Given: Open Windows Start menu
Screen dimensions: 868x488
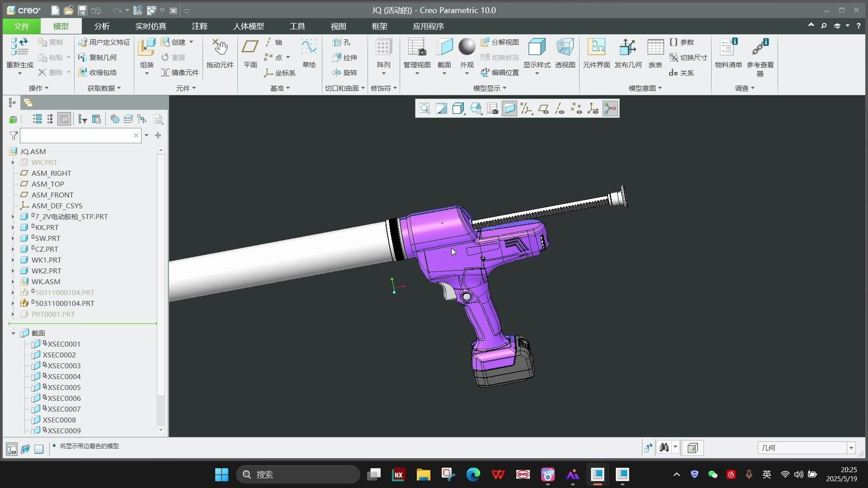Looking at the screenshot, I should coord(222,474).
